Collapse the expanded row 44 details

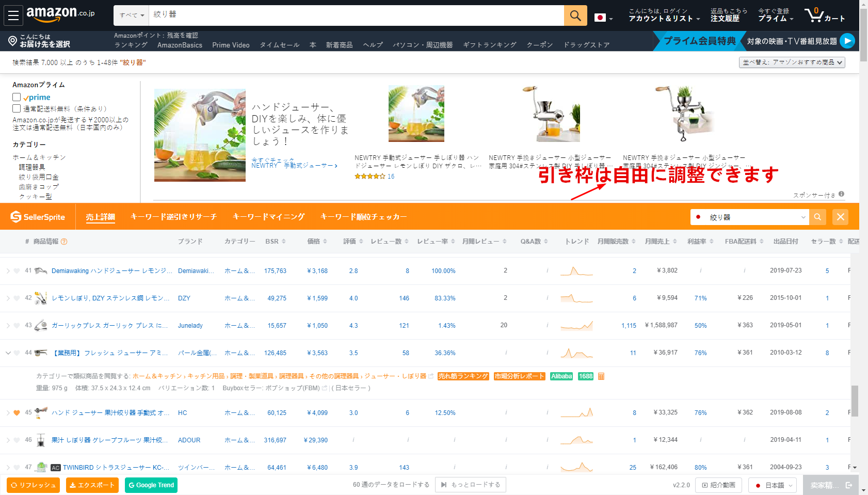point(8,353)
